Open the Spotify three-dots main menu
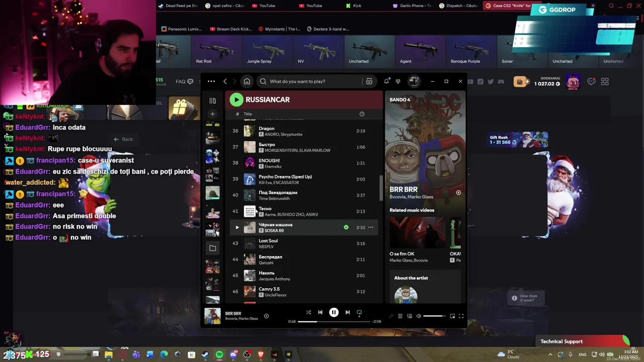This screenshot has height=362, width=644. click(x=211, y=81)
